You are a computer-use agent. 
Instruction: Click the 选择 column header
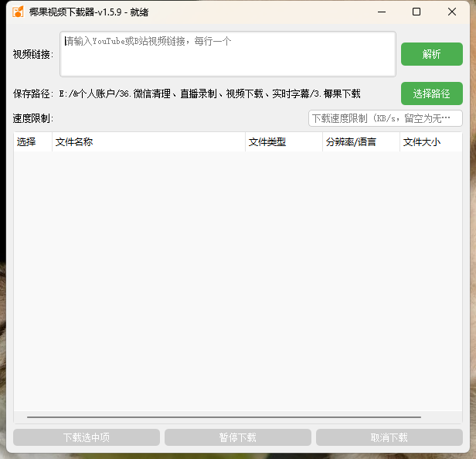coord(32,142)
